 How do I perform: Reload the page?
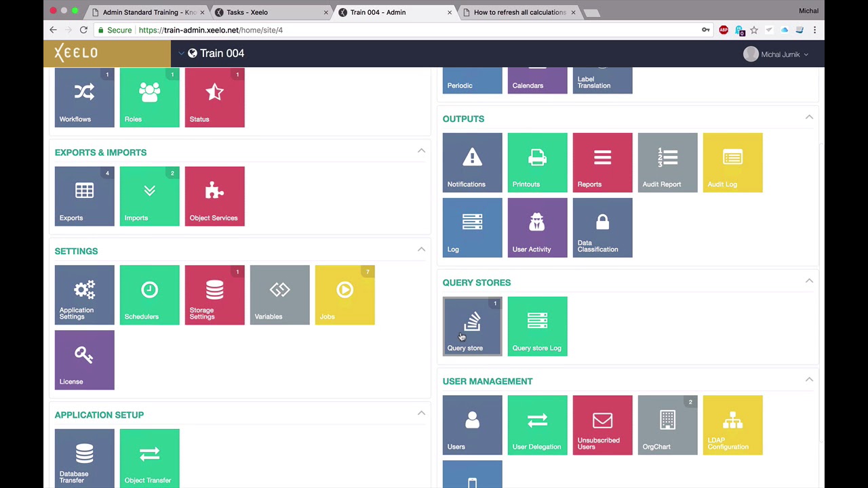click(83, 30)
